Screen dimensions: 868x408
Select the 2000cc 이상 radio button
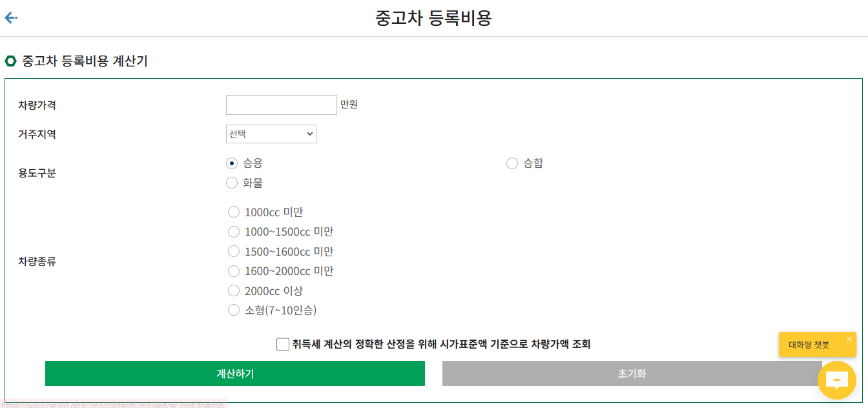pyautogui.click(x=234, y=291)
